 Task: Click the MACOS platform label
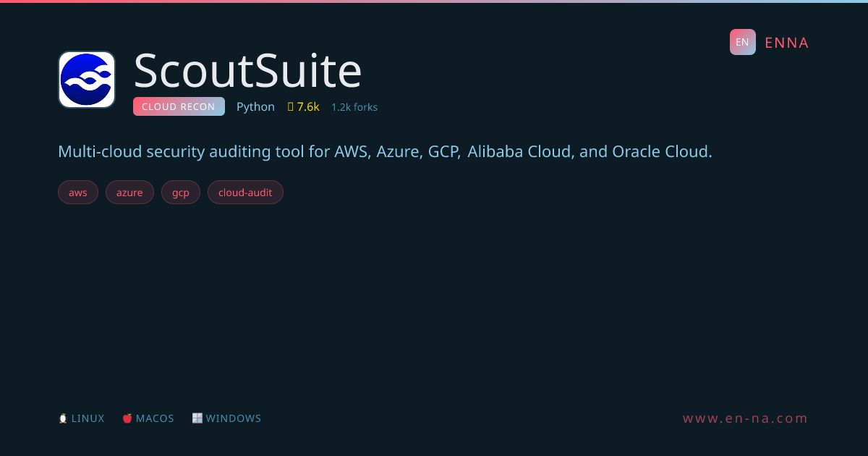[x=155, y=418]
